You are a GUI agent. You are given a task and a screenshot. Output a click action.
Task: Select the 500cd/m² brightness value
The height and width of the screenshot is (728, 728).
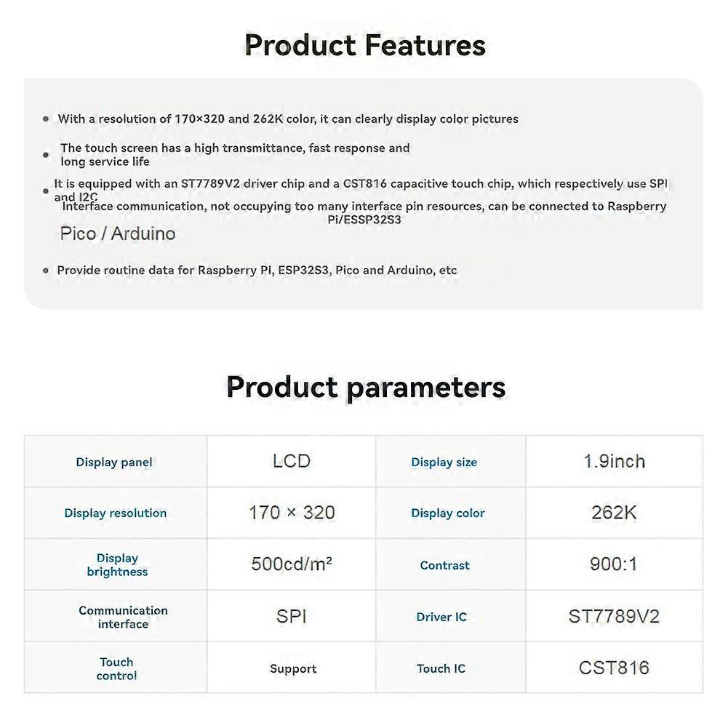[x=292, y=564]
